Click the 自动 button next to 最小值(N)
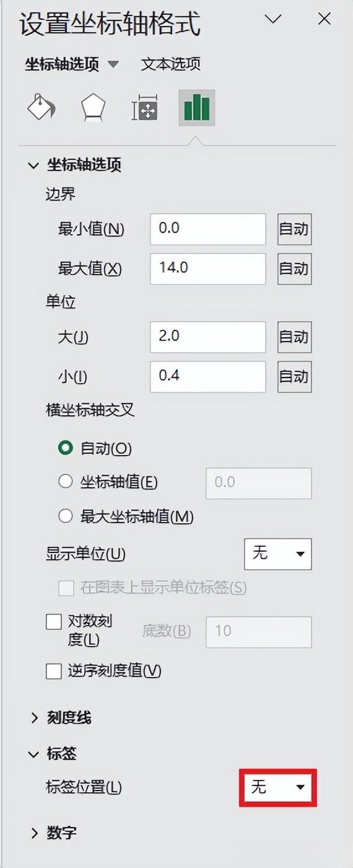 click(x=294, y=229)
